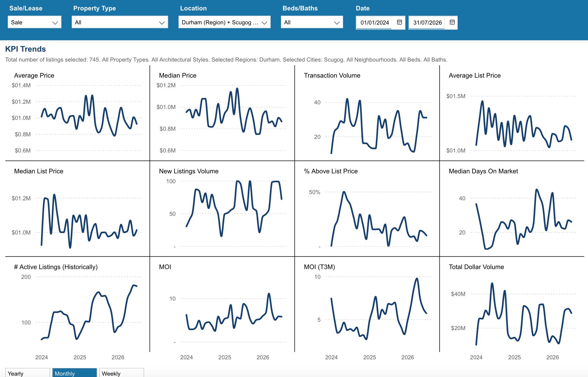Select the Average Price chart
The height and width of the screenshot is (377, 588).
pos(77,113)
